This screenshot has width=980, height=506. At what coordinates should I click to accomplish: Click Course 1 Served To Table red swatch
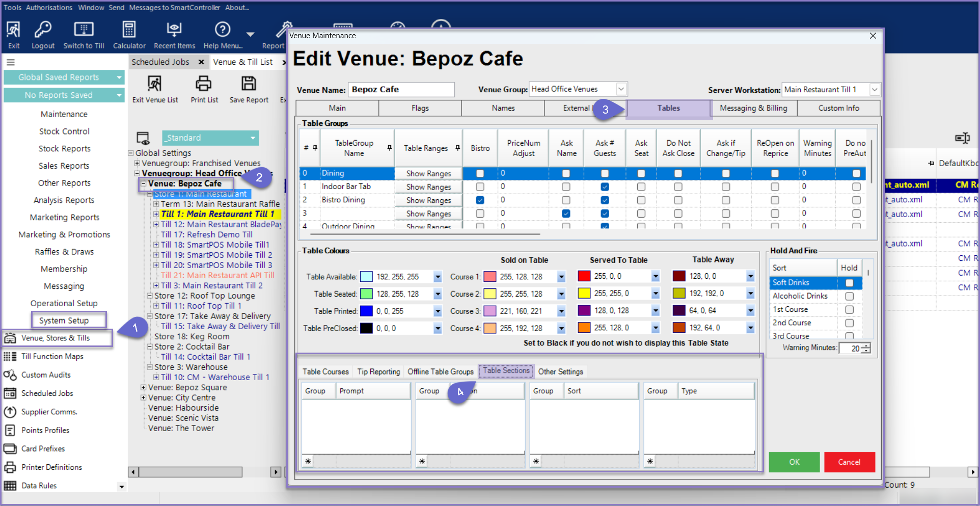[584, 276]
